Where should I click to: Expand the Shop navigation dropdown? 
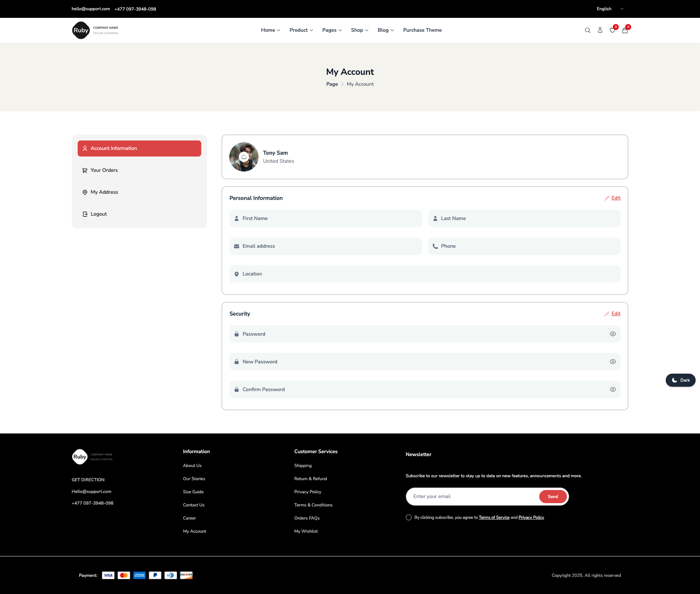pos(359,30)
